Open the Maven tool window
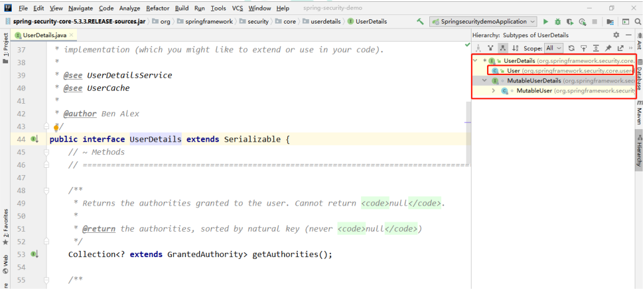 click(x=640, y=112)
